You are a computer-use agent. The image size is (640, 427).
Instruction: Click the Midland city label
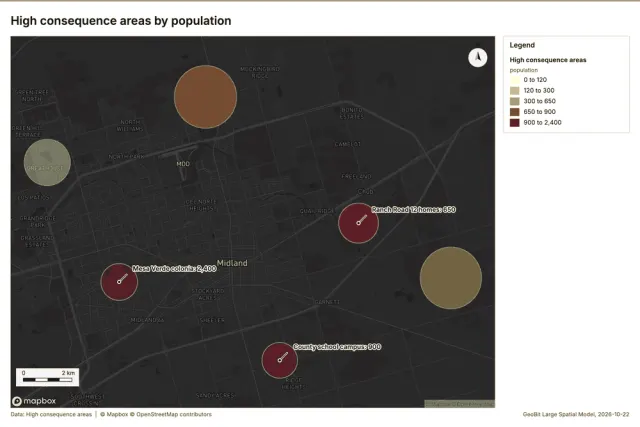click(x=232, y=263)
